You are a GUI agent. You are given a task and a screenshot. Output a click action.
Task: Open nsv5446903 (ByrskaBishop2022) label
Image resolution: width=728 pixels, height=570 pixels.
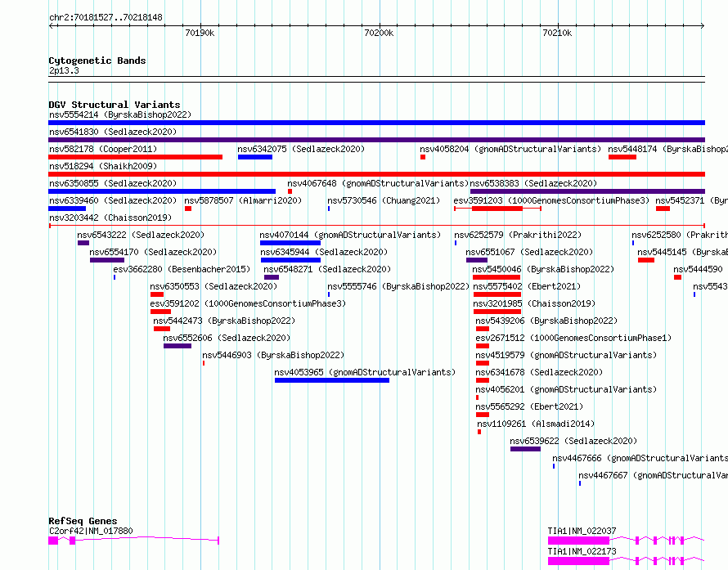[273, 355]
